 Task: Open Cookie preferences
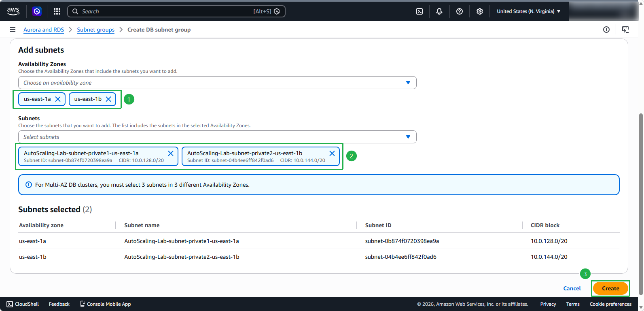[x=610, y=304]
